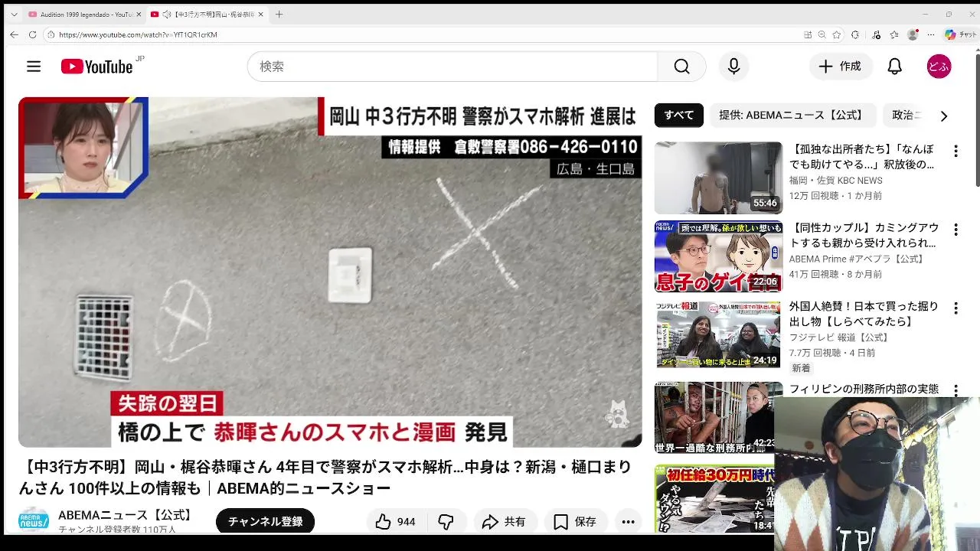Image resolution: width=980 pixels, height=551 pixels.
Task: Open the browser settings and more ellipsis
Action: point(930,34)
